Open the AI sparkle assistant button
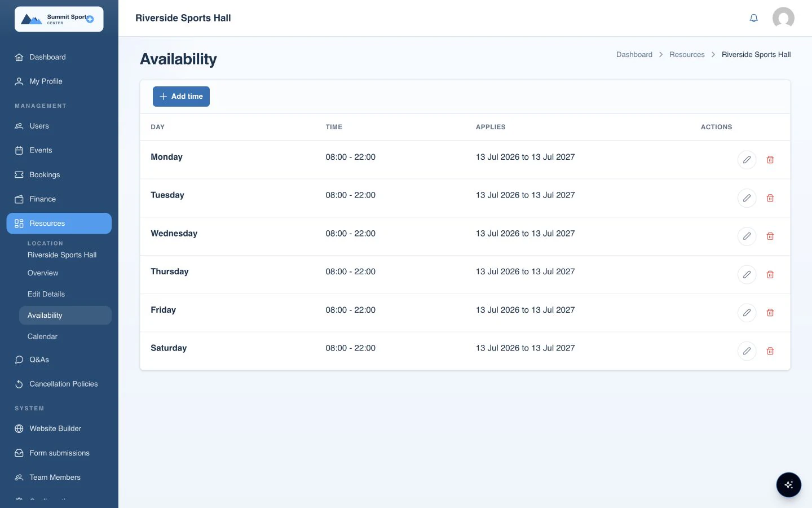 pos(788,485)
